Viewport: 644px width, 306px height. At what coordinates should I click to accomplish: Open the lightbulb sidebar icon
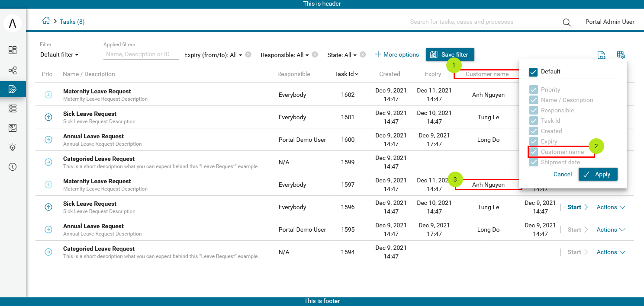13,147
